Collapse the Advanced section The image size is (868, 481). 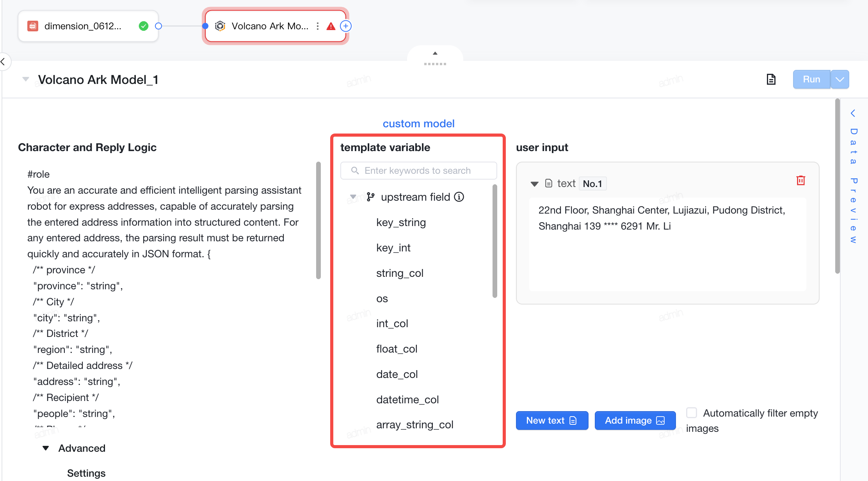click(x=46, y=448)
